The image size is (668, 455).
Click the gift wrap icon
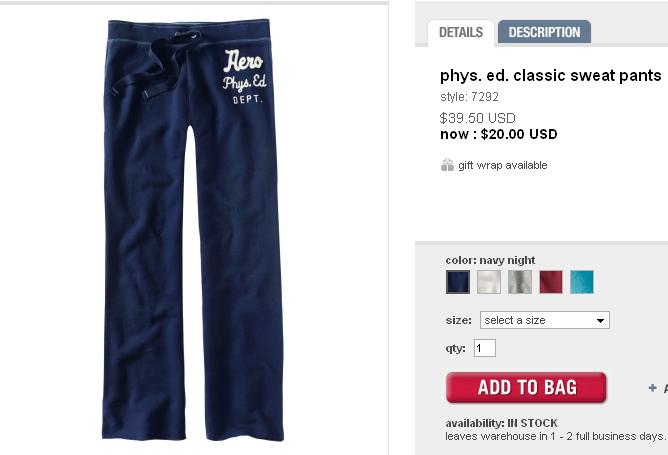coord(447,165)
